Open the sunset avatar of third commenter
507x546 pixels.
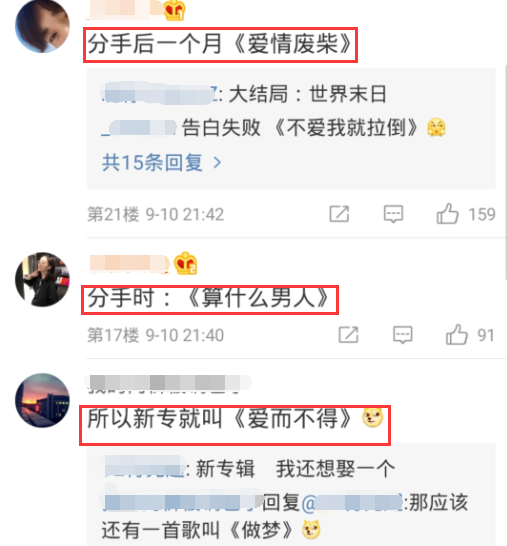[x=42, y=400]
